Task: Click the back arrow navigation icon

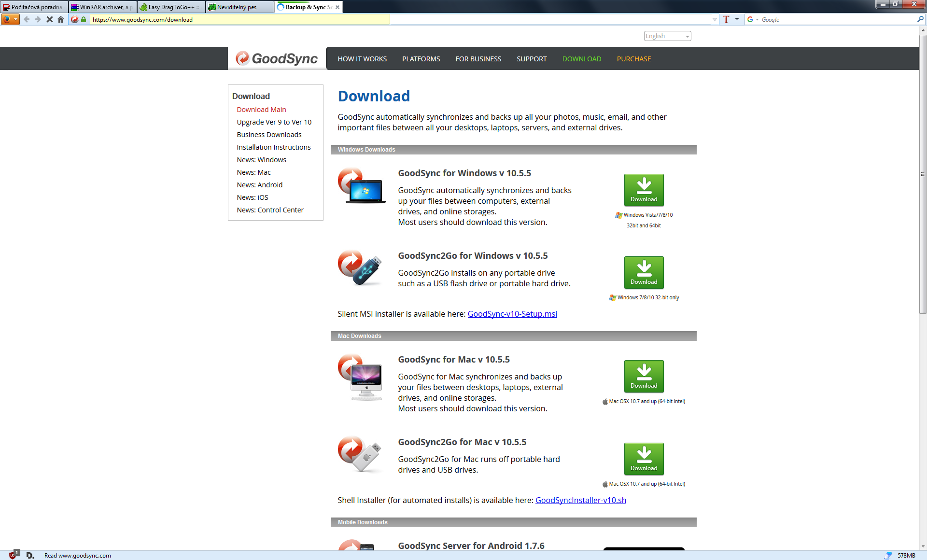Action: (x=27, y=20)
